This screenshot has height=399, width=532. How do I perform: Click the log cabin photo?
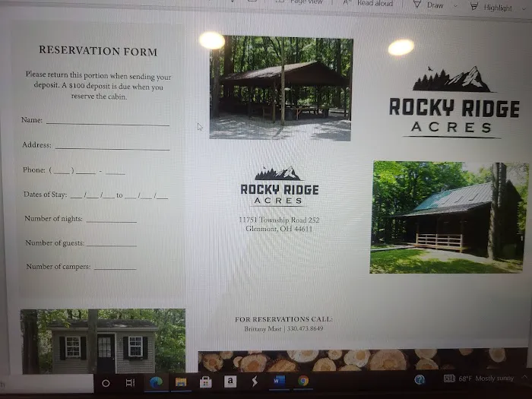[x=448, y=217]
